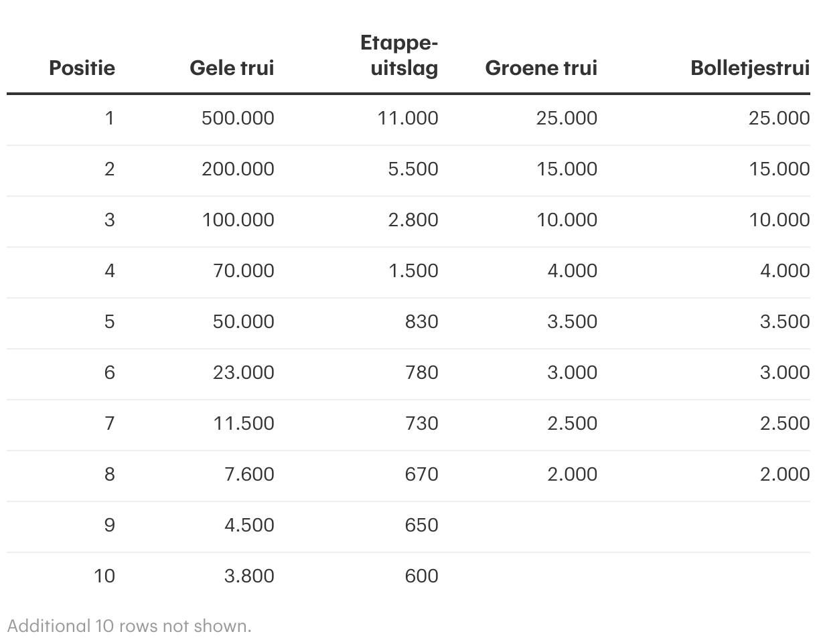The height and width of the screenshot is (644, 817).
Task: Select the 500.000 Gele trui cell
Action: pos(238,118)
